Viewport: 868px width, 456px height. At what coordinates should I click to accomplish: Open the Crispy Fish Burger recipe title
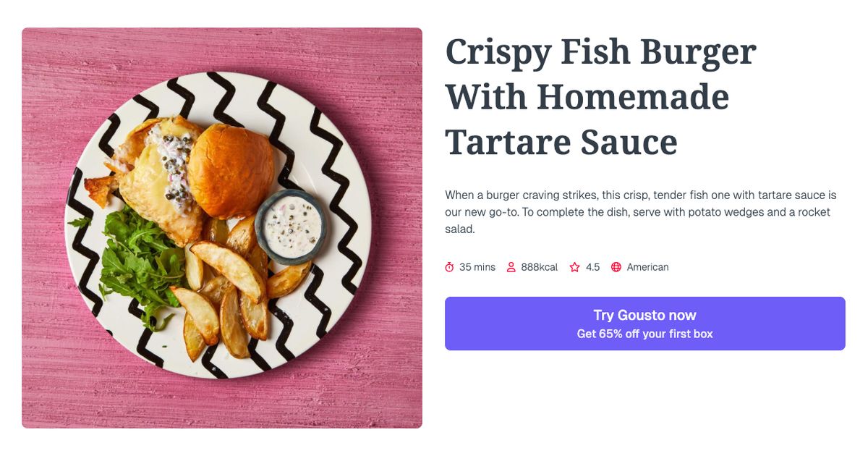600,95
